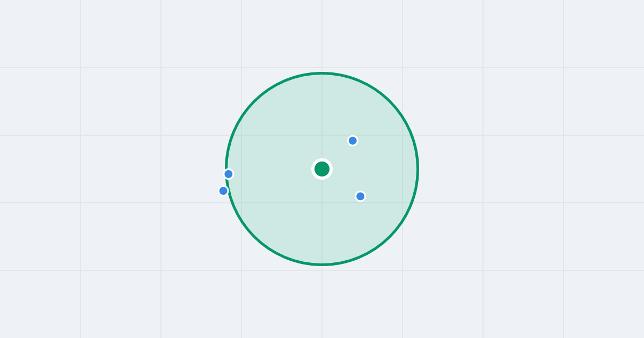Click the empty grid background right of the circle
This screenshot has width=644, height=338.
pyautogui.click(x=510, y=169)
